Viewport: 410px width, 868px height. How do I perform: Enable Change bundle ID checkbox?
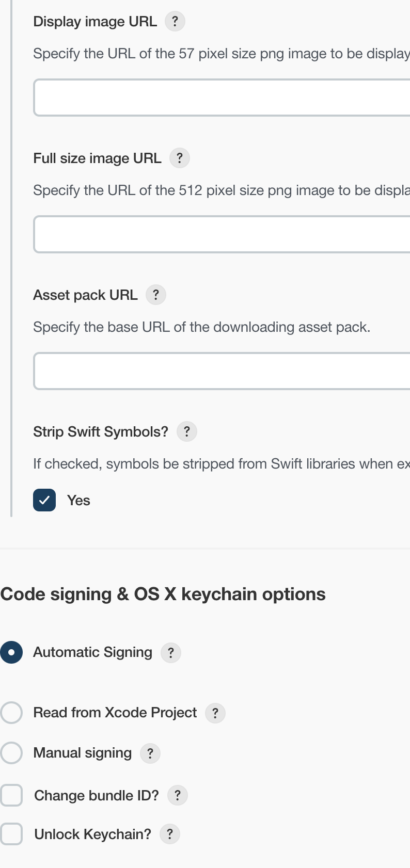pos(12,795)
